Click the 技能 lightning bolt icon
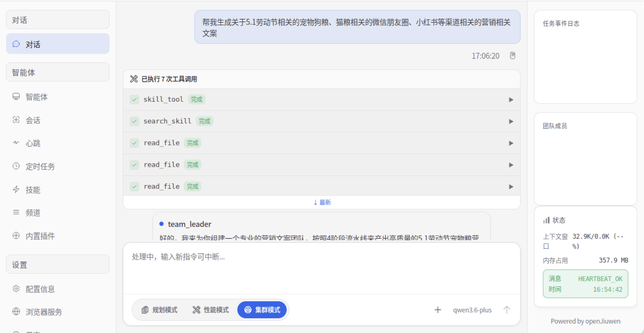644x333 pixels. [16, 190]
